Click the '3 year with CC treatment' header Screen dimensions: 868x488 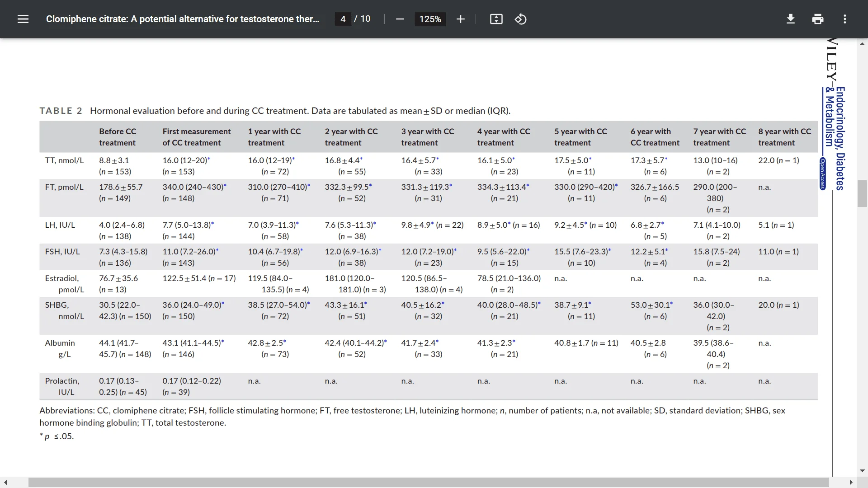[428, 137]
